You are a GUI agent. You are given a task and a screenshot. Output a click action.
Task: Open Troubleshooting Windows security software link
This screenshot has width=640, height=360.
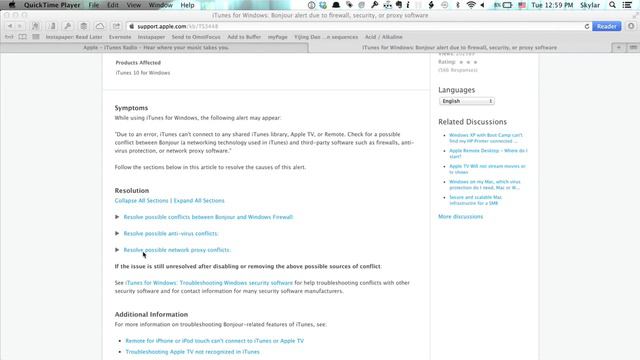(209, 283)
